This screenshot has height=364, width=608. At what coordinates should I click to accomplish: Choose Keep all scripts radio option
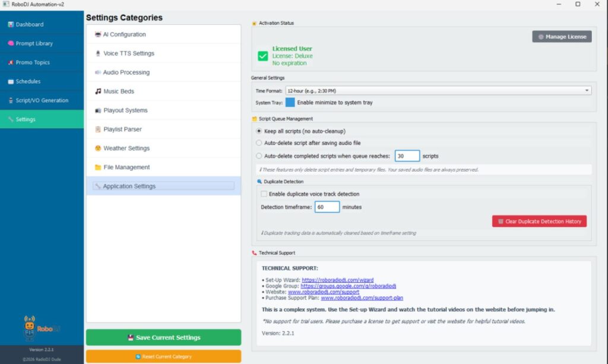259,131
